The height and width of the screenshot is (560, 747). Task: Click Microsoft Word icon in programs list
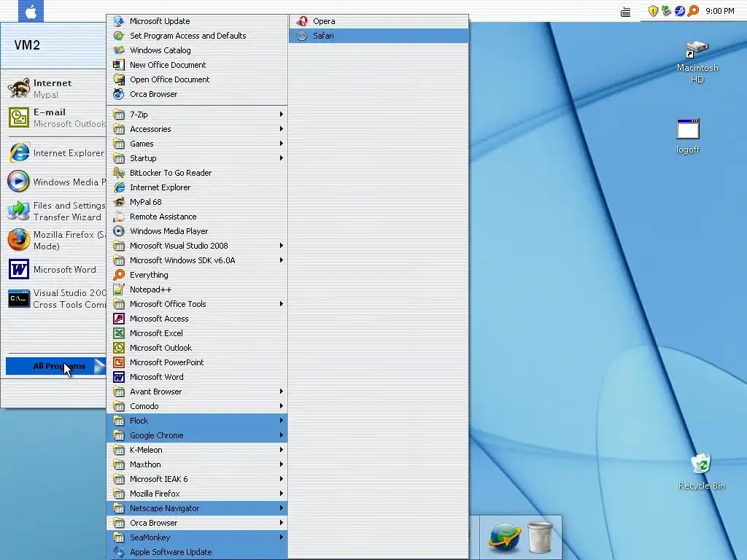click(x=119, y=377)
